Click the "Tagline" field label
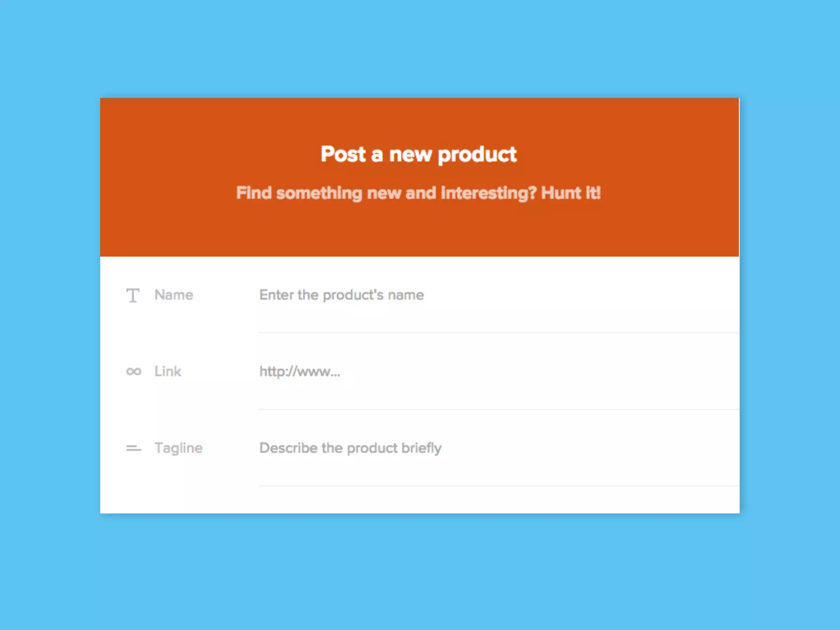This screenshot has height=630, width=840. 178,448
